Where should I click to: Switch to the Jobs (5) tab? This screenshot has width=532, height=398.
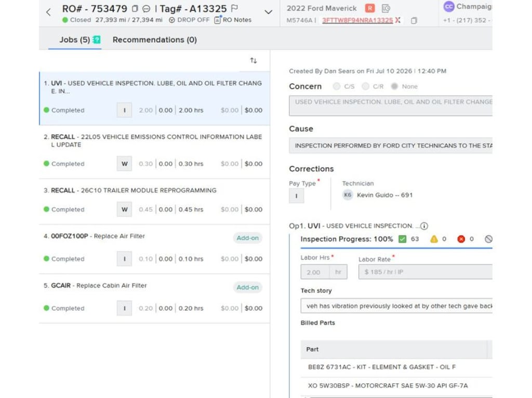75,39
